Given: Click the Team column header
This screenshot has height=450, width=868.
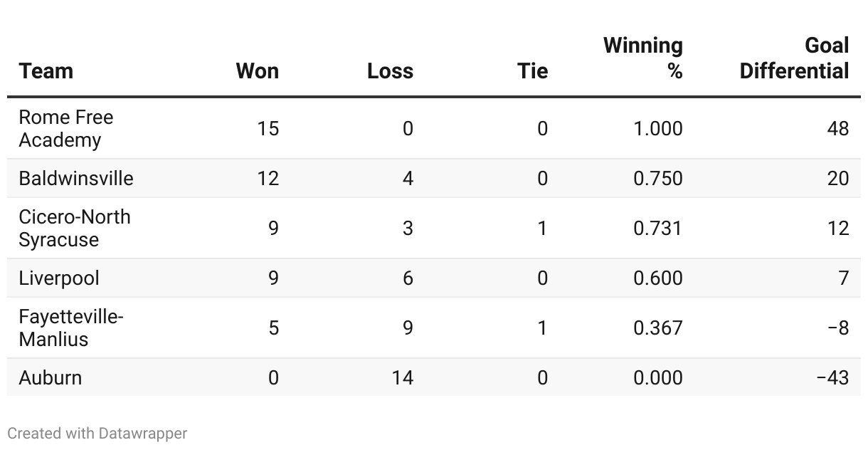Looking at the screenshot, I should click(x=46, y=71).
